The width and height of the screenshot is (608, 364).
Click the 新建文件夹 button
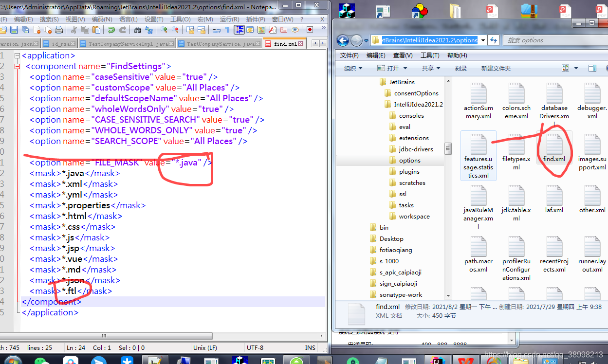coord(496,68)
